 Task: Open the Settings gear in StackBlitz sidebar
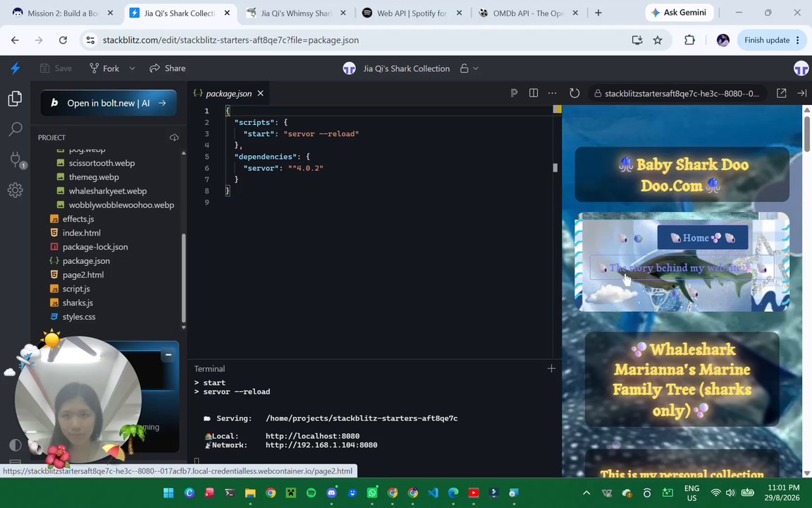click(15, 190)
